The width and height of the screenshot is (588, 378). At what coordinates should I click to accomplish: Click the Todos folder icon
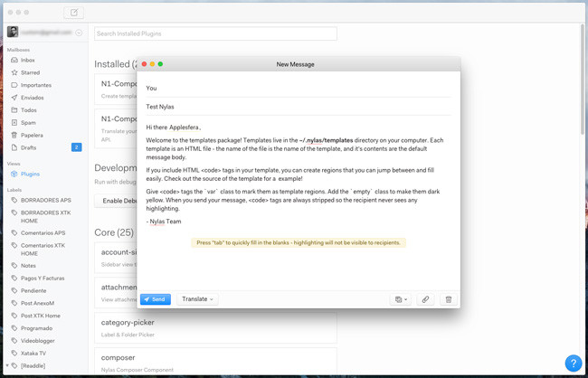[14, 110]
